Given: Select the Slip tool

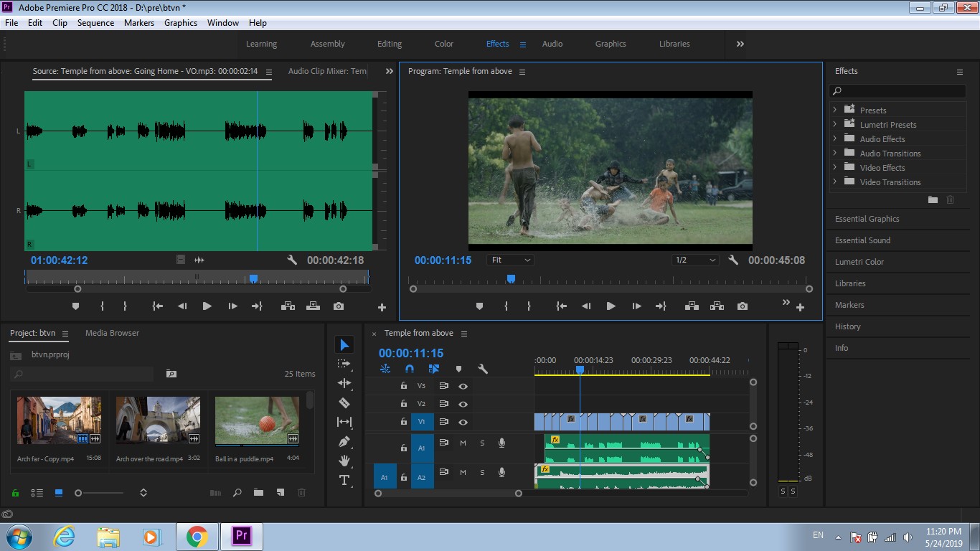Looking at the screenshot, I should point(344,422).
